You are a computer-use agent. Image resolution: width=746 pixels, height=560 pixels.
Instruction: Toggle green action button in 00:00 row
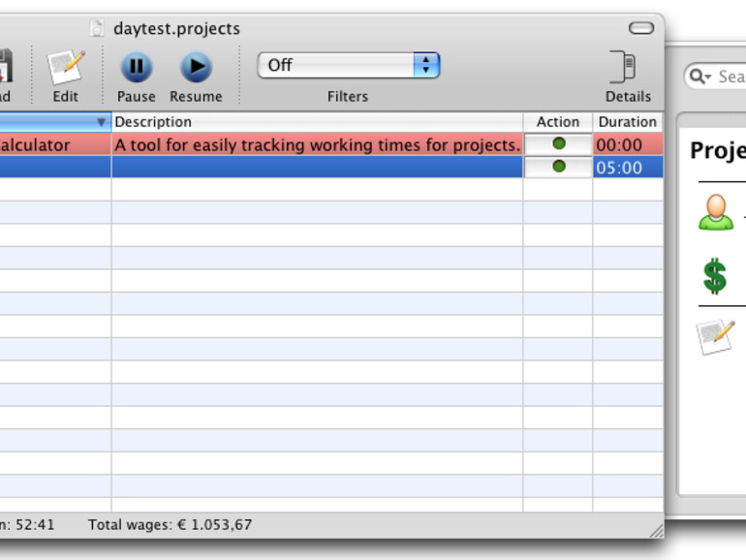click(x=559, y=143)
